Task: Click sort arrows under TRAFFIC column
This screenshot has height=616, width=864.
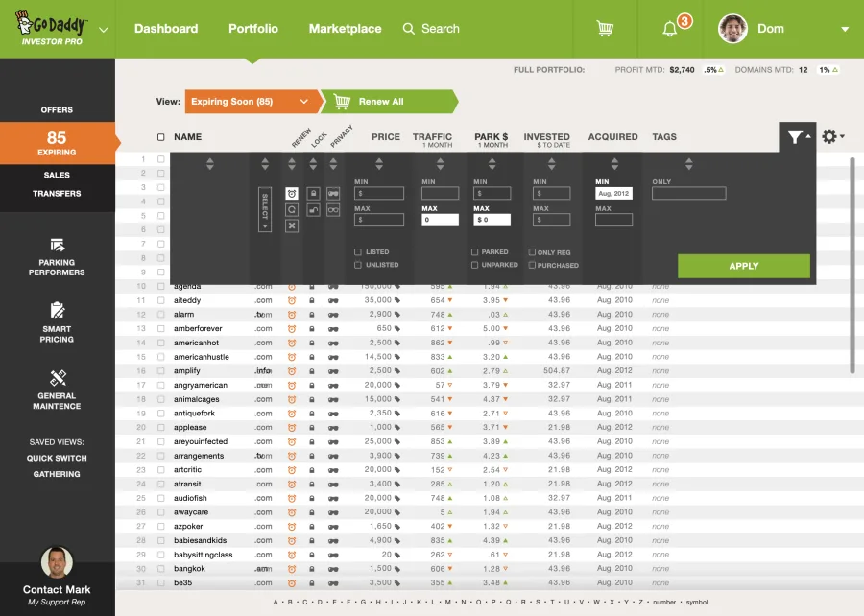Action: tap(440, 164)
